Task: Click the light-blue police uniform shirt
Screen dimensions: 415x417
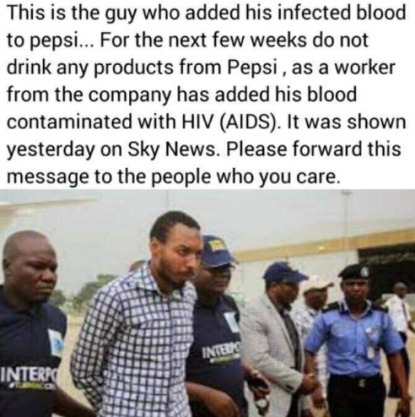Action: 354,337
